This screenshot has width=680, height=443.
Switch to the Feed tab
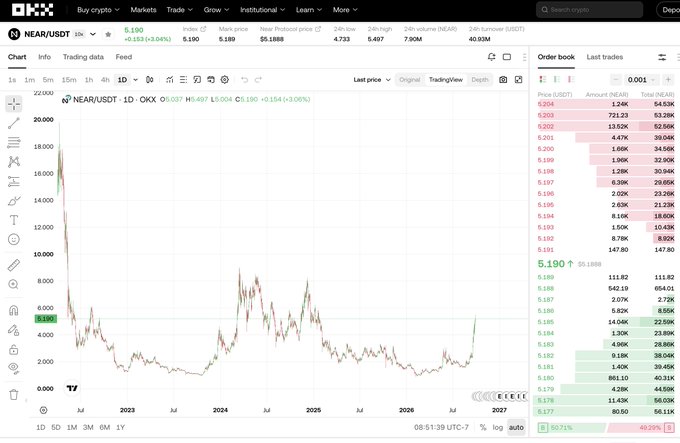click(124, 57)
